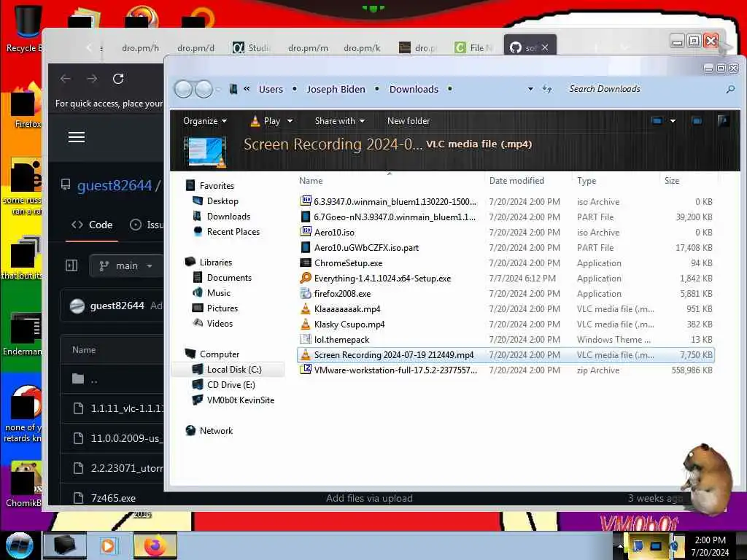747x560 pixels.
Task: Switch to dro.pm/m browser tab
Action: pos(308,47)
